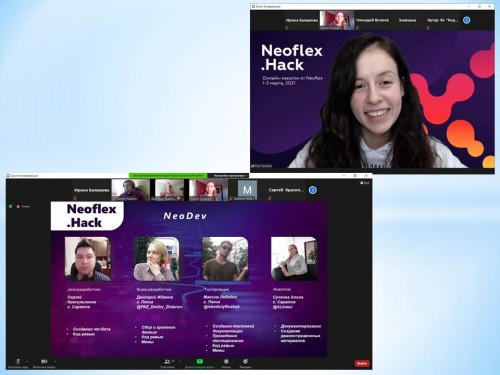Select the headphone-wearing participant's video thumbnail

pos(130,190)
